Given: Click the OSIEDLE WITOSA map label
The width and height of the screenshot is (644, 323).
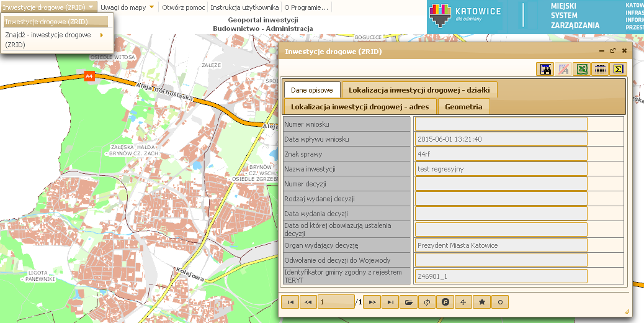Looking at the screenshot, I should (x=112, y=57).
